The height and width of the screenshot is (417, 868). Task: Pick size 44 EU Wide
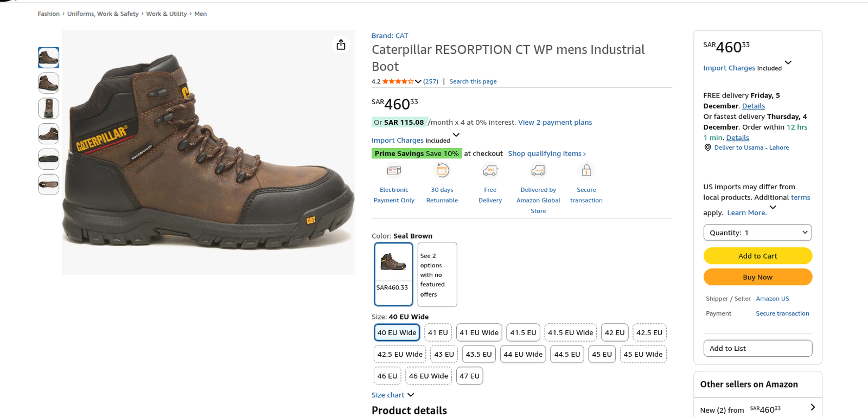point(522,354)
